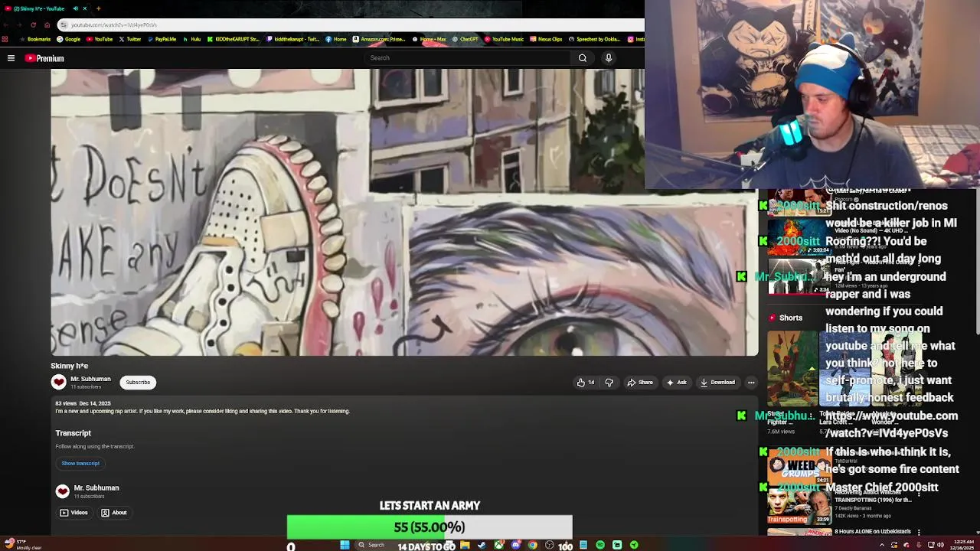Image resolution: width=980 pixels, height=551 pixels.
Task: Open the apps grid icon in bookmarks bar
Action: (x=5, y=39)
